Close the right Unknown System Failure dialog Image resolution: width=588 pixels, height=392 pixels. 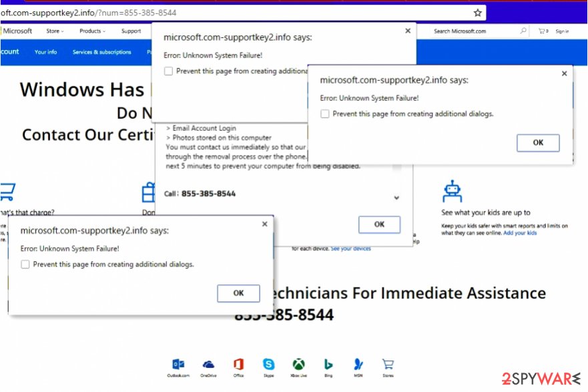tap(565, 73)
